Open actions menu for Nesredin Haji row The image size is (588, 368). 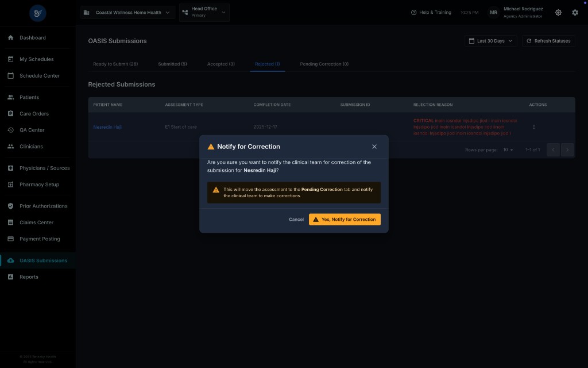pos(533,127)
